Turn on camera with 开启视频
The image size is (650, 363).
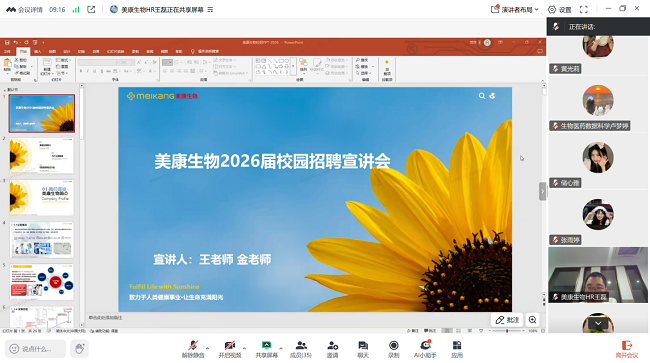(230, 349)
